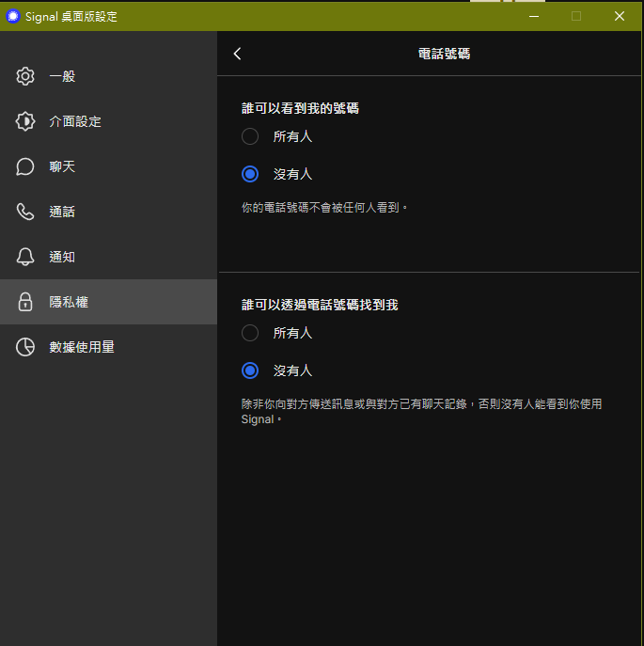644x646 pixels.
Task: Open the 介面設定 settings section
Action: point(108,121)
